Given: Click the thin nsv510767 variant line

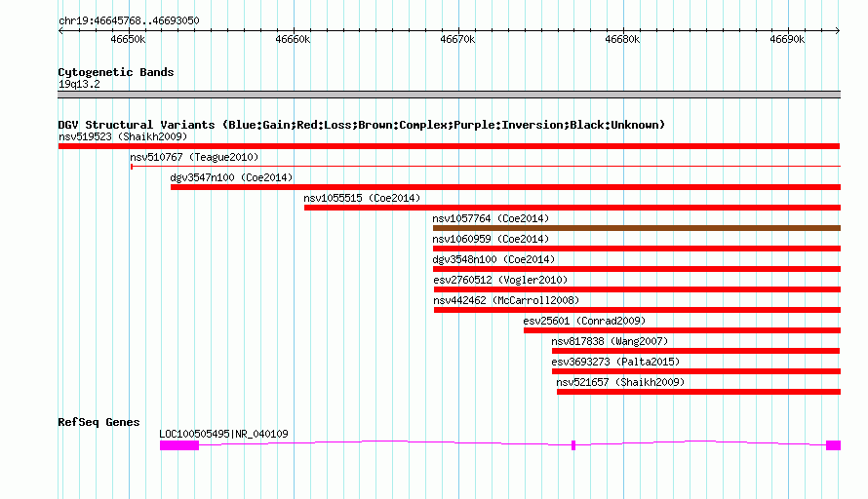Looking at the screenshot, I should point(486,166).
